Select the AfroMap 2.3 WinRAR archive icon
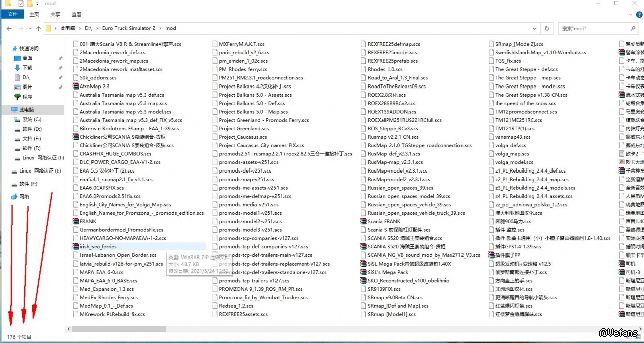Image resolution: width=644 pixels, height=343 pixels. [x=76, y=87]
